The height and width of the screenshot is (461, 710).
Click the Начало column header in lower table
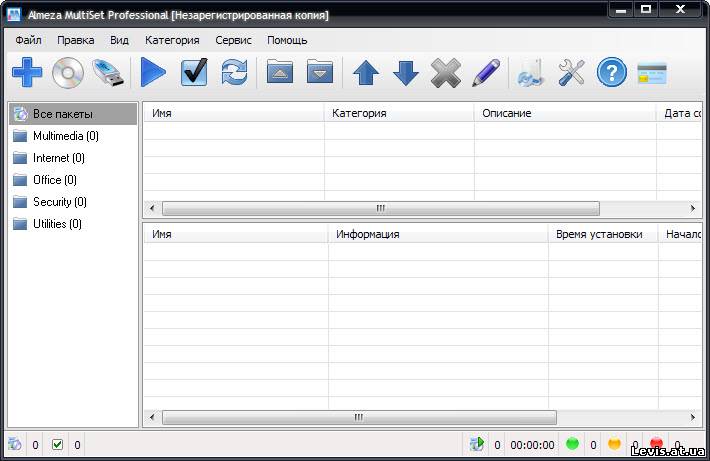point(680,234)
